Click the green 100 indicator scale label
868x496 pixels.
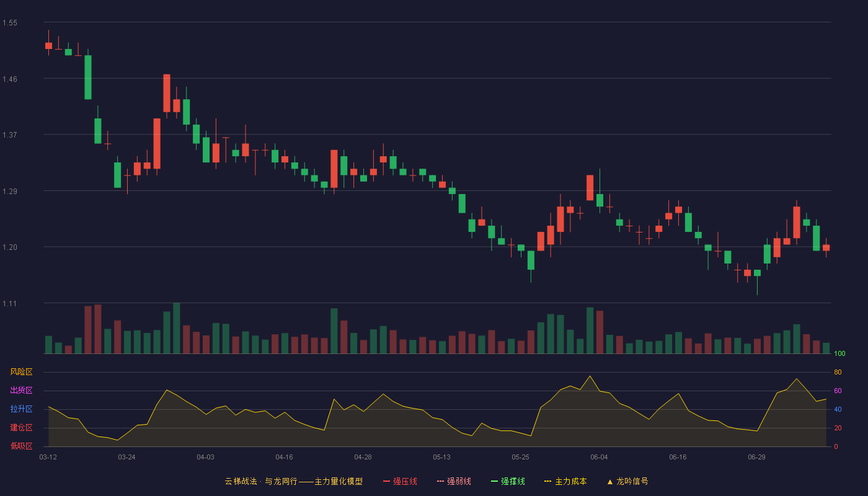point(839,354)
